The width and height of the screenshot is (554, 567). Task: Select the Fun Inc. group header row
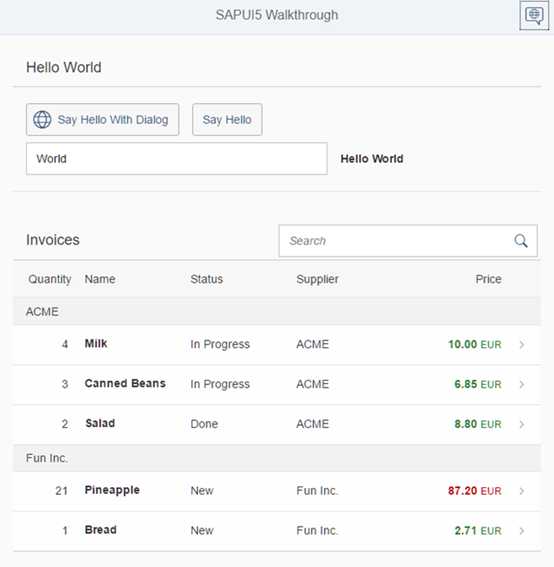coord(277,458)
